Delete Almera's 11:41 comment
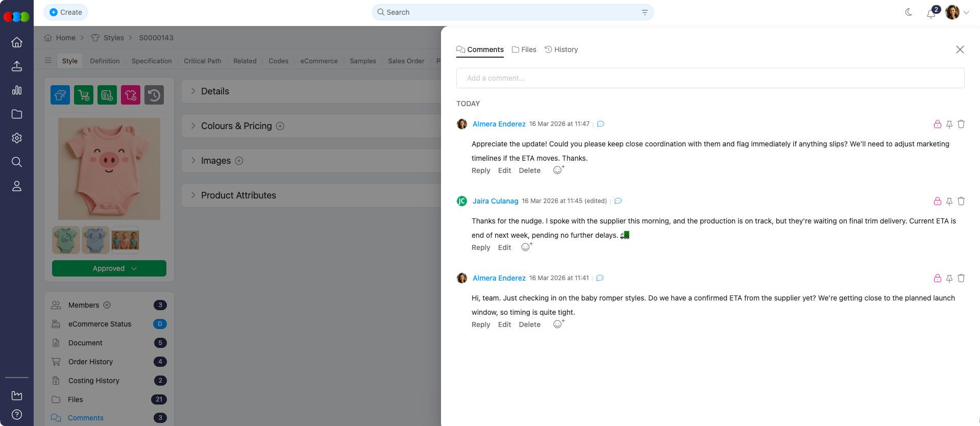The width and height of the screenshot is (980, 426). (x=529, y=324)
